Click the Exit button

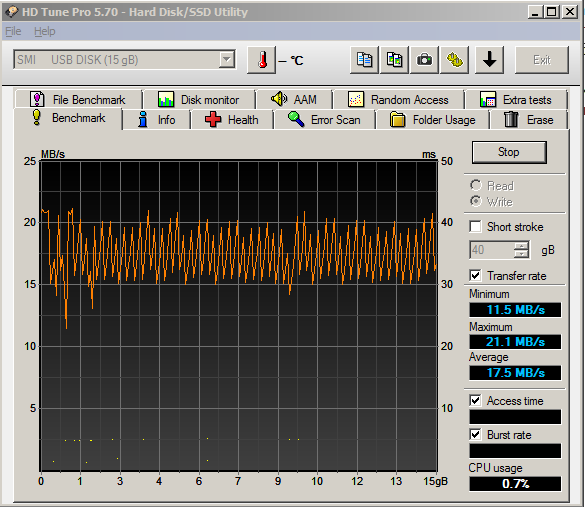click(x=542, y=60)
